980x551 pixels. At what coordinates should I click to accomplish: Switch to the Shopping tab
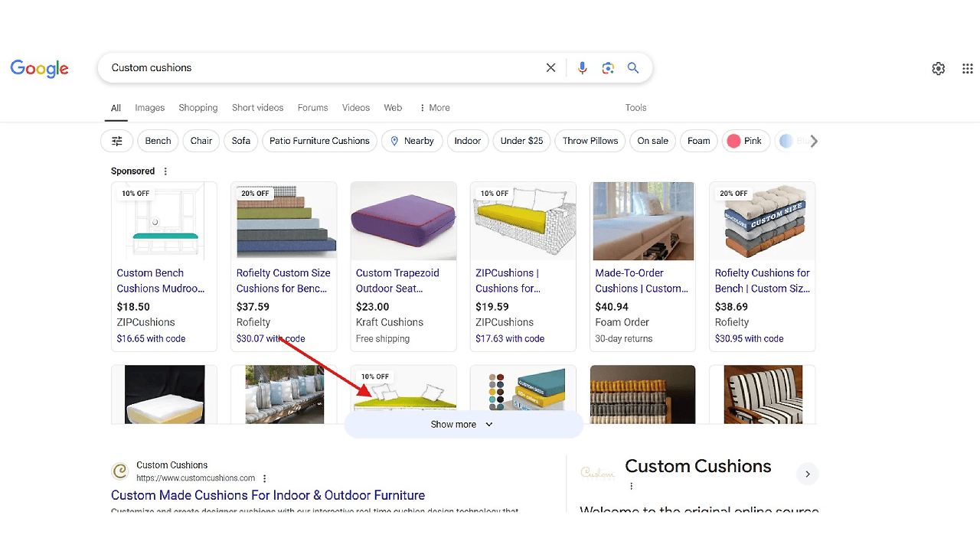coord(198,108)
